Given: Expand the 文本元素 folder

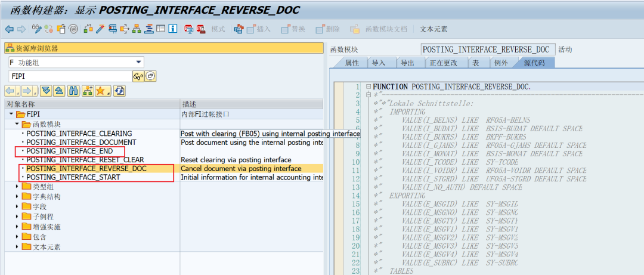Looking at the screenshot, I should tap(17, 247).
